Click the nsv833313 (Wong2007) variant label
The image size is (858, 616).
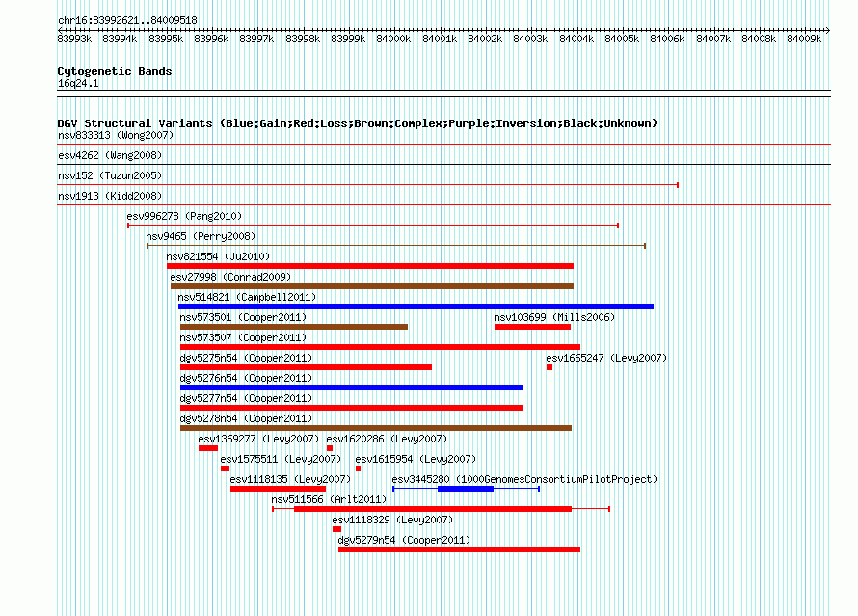click(116, 135)
